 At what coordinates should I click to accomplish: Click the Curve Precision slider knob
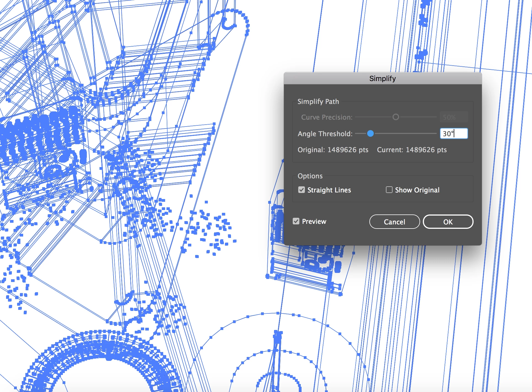(396, 117)
